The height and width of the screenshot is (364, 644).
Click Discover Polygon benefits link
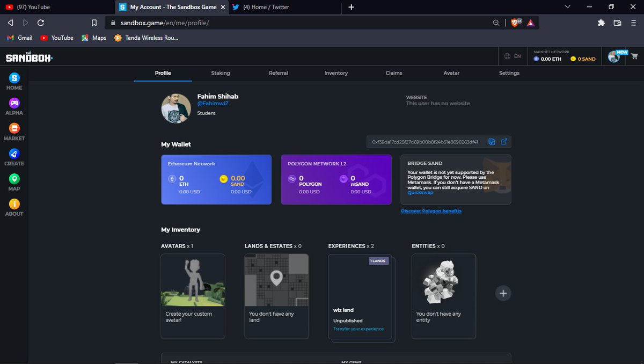coord(431,211)
